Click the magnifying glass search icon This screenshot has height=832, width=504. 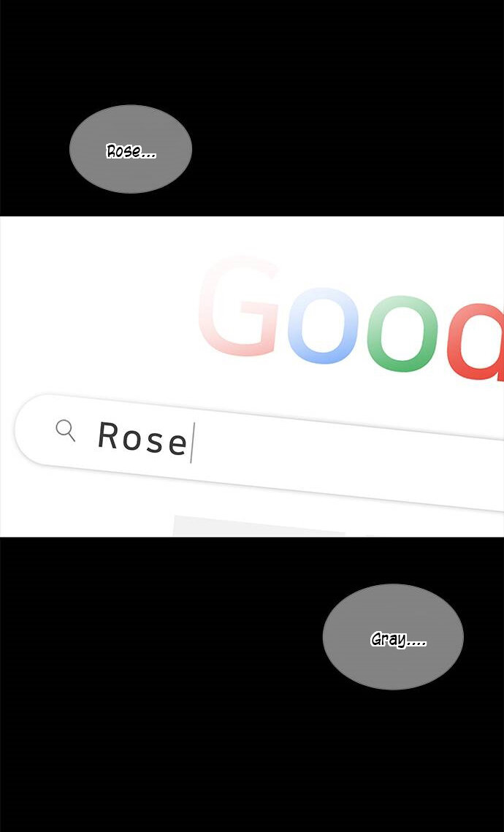(65, 430)
